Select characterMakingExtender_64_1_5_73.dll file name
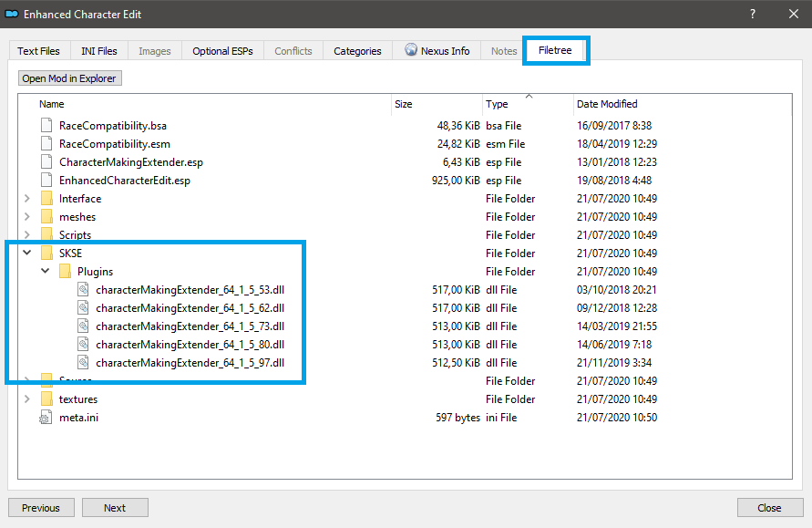 tap(190, 326)
